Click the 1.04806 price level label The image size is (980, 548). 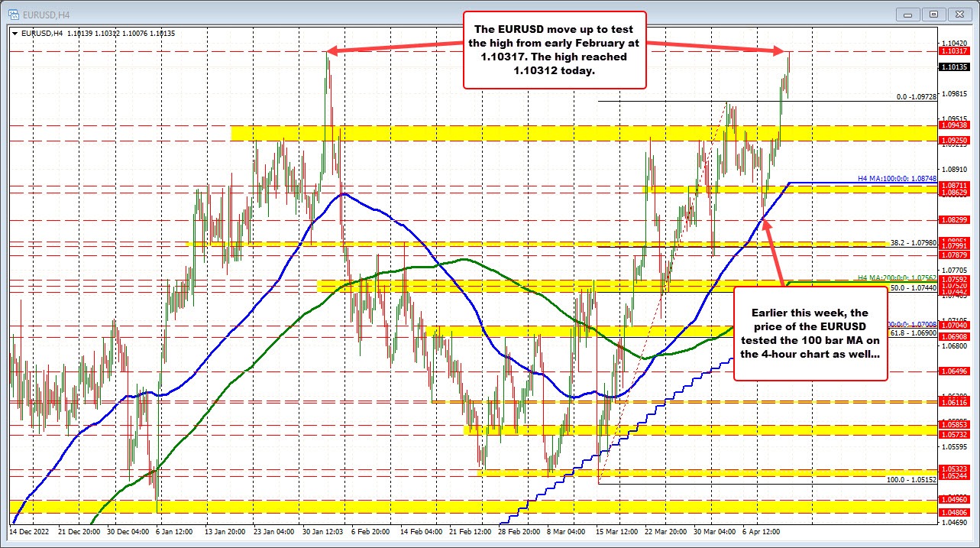[x=953, y=512]
